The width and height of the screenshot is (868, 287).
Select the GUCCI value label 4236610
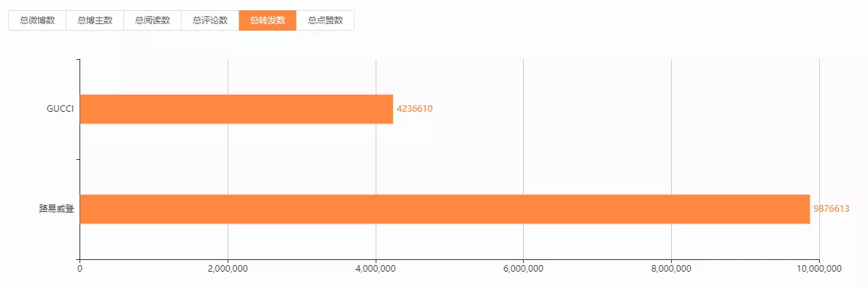pyautogui.click(x=414, y=109)
